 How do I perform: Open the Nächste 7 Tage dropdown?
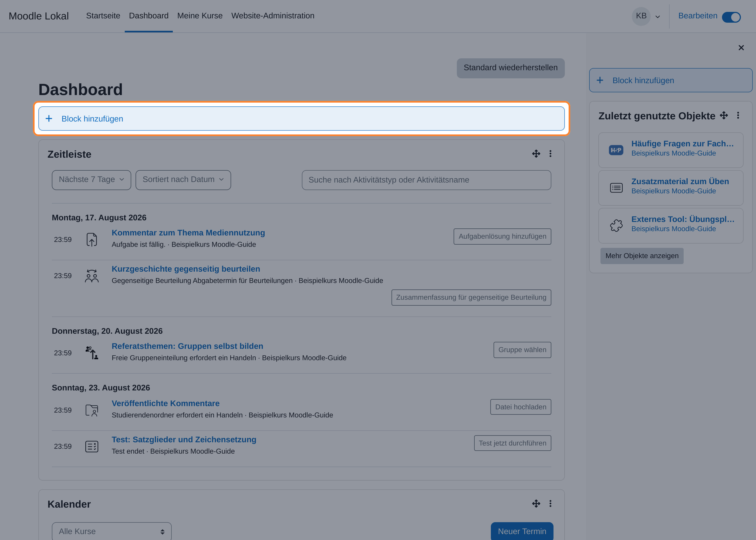coord(92,180)
